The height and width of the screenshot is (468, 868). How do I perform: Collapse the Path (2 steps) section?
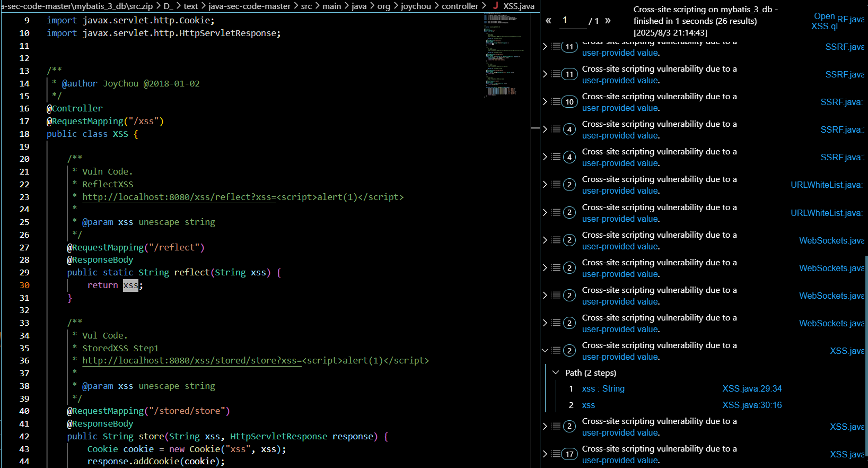point(556,372)
